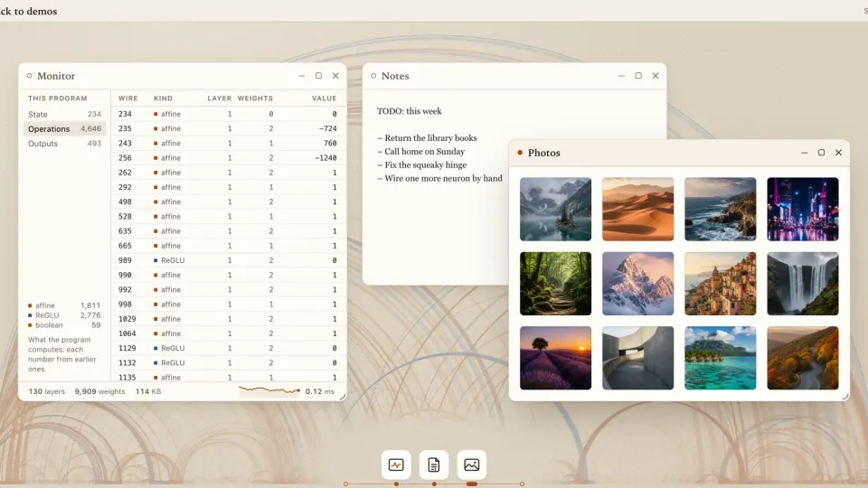Open the Monitor app from the dock
The height and width of the screenshot is (488, 868).
396,465
